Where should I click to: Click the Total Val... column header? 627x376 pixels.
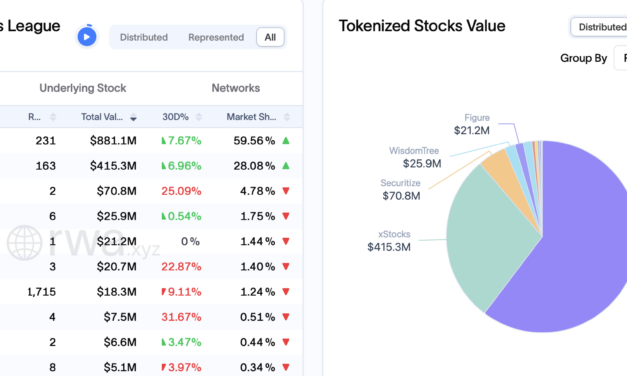[x=102, y=117]
